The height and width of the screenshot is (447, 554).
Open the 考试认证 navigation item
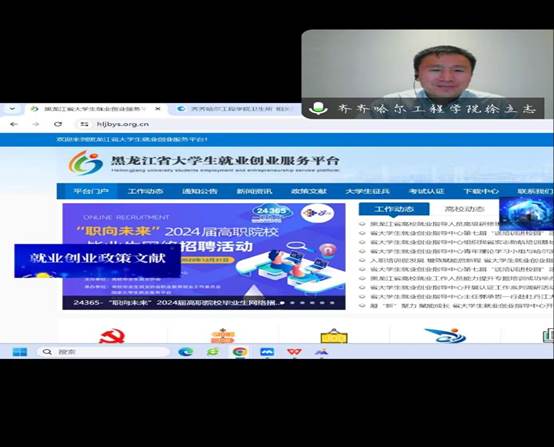[x=426, y=191]
